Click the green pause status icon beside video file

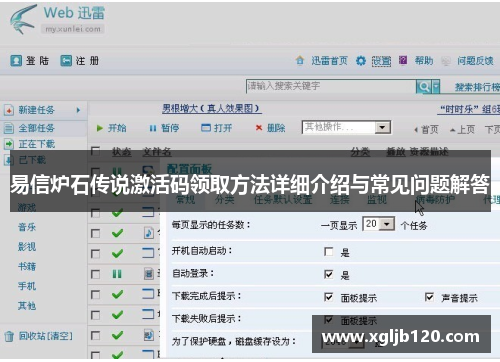tap(117, 274)
